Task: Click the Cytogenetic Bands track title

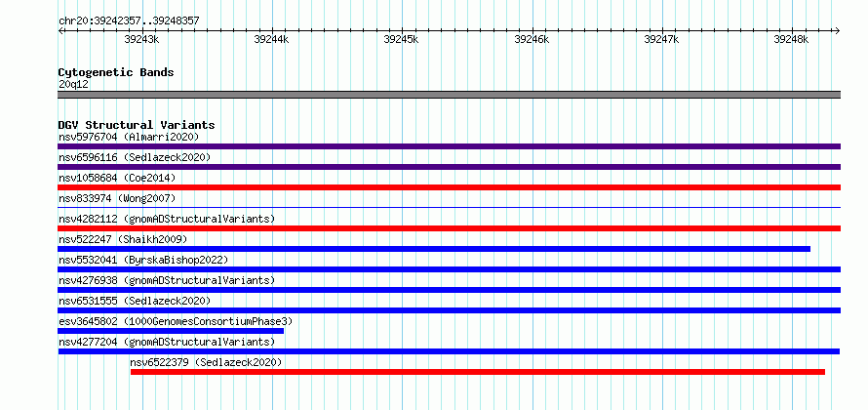Action: [116, 72]
